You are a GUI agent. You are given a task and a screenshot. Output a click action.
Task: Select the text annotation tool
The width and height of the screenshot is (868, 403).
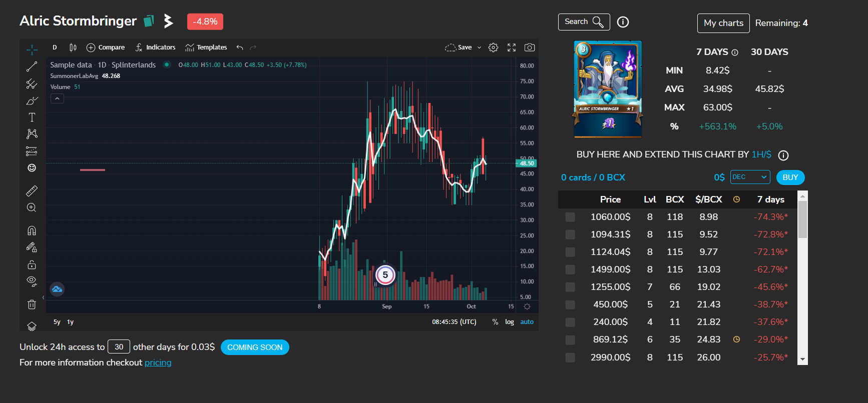point(32,117)
